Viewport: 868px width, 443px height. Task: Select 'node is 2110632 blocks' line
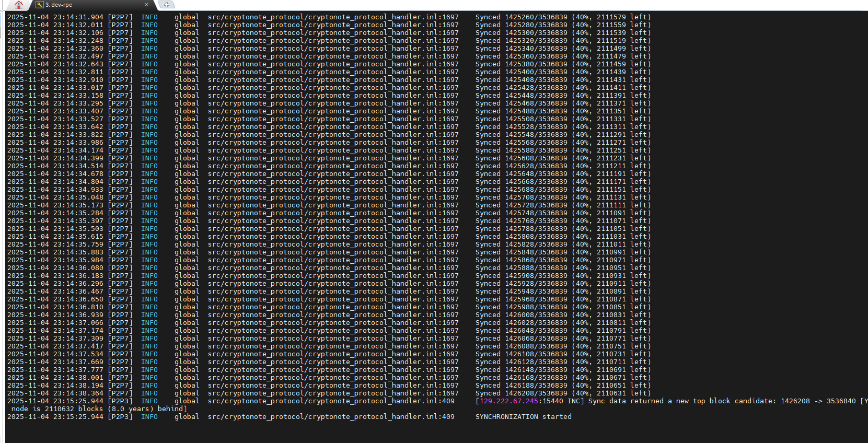[57, 409]
